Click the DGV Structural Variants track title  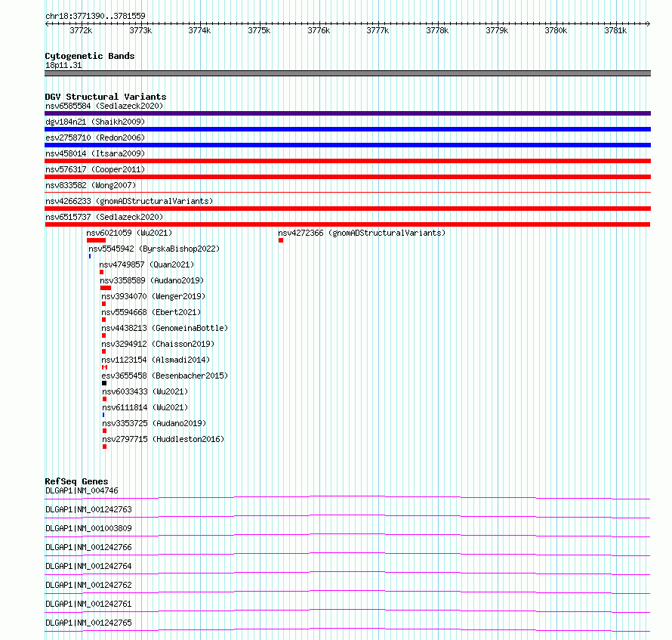click(106, 97)
